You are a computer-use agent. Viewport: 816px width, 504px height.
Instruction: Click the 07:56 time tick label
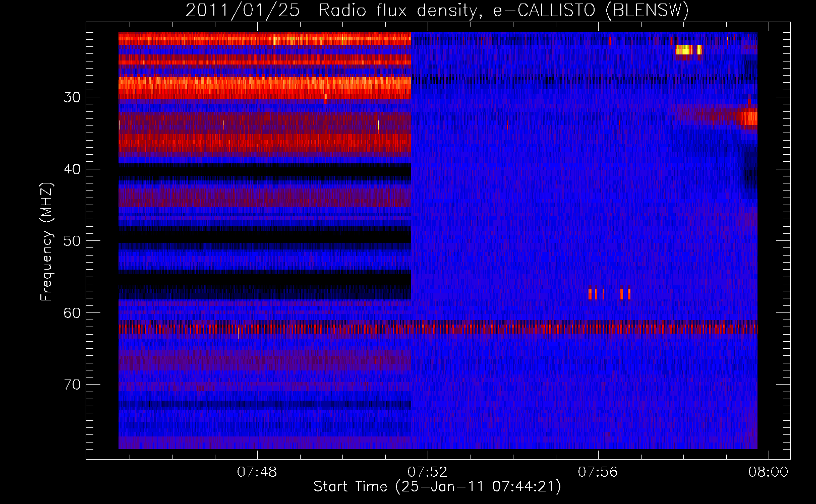click(598, 472)
